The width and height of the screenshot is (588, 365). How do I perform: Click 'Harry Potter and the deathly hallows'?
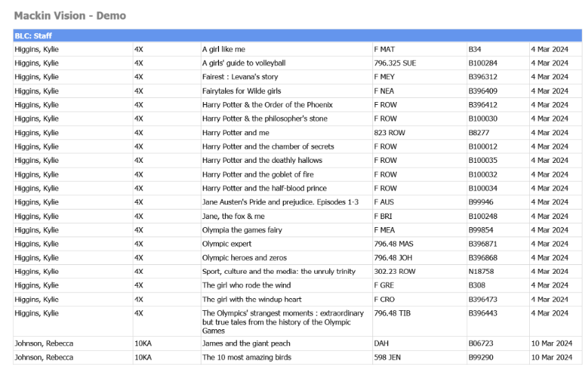[x=262, y=161]
